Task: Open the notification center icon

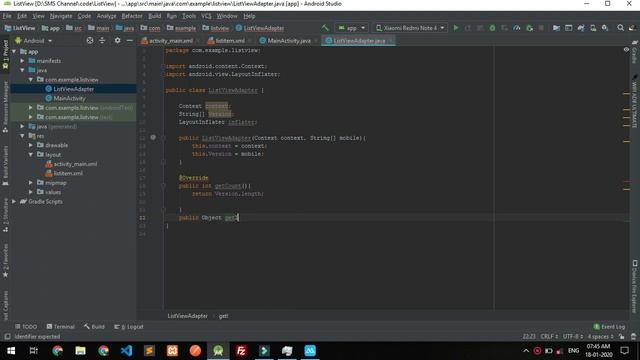Action: point(624,351)
